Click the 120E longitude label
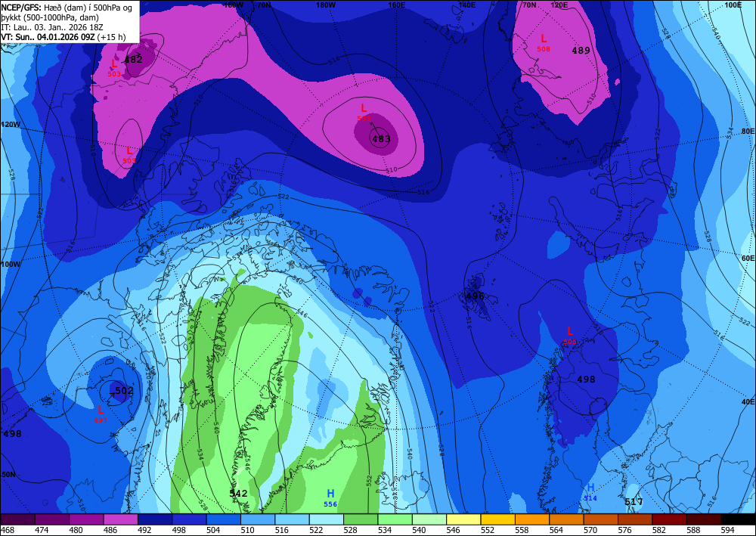 (559, 5)
